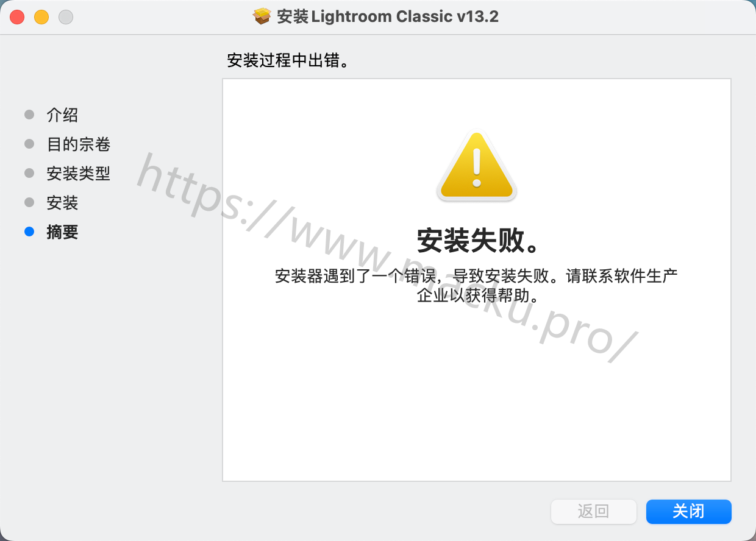
Task: Click the gray bullet next to 安装
Action: tap(29, 202)
